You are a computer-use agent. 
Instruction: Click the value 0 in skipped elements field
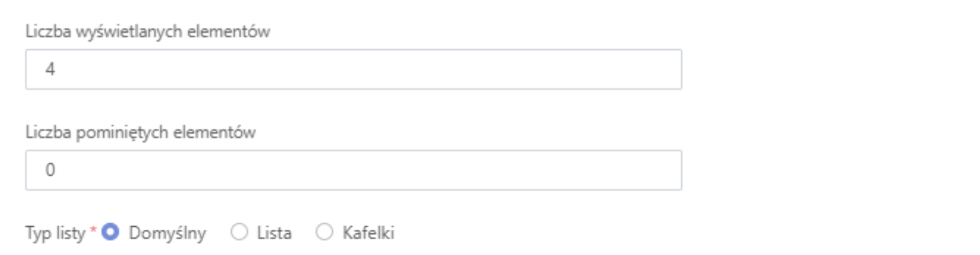50,170
